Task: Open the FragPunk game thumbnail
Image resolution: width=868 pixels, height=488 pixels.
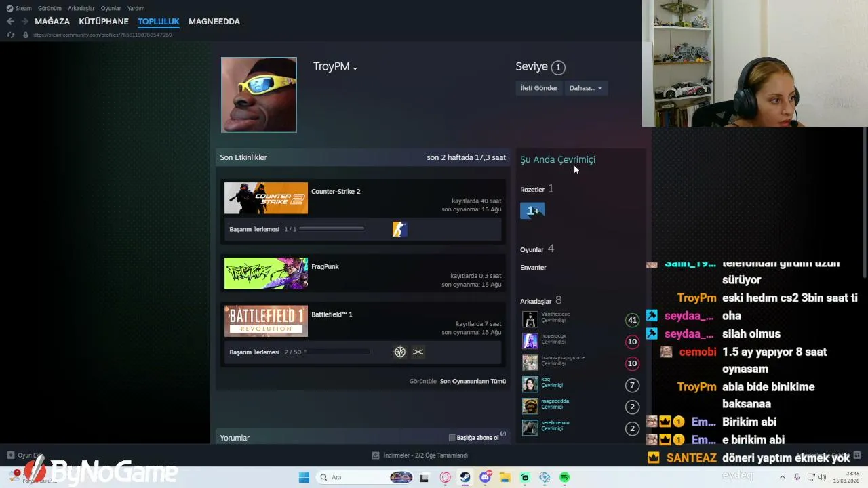Action: pos(266,273)
